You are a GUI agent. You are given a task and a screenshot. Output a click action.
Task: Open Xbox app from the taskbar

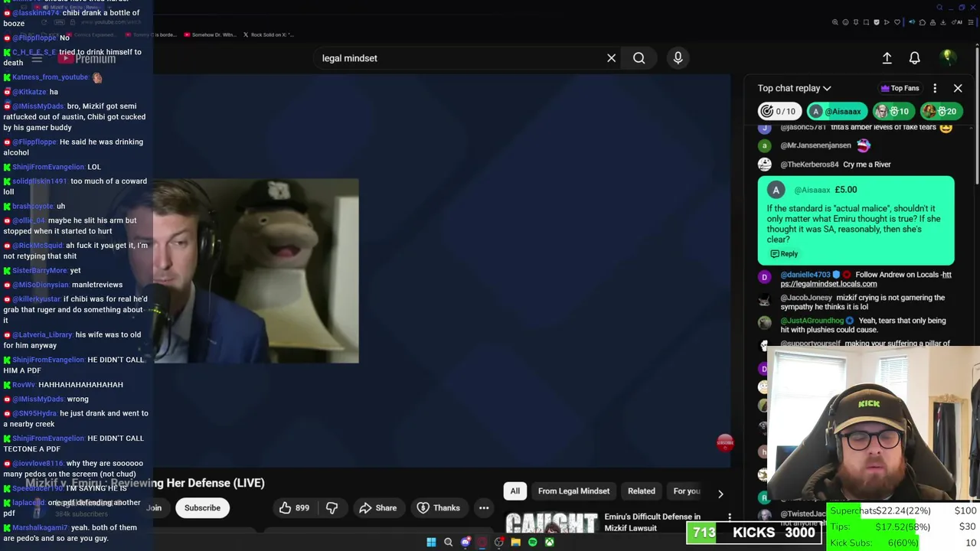click(x=549, y=542)
